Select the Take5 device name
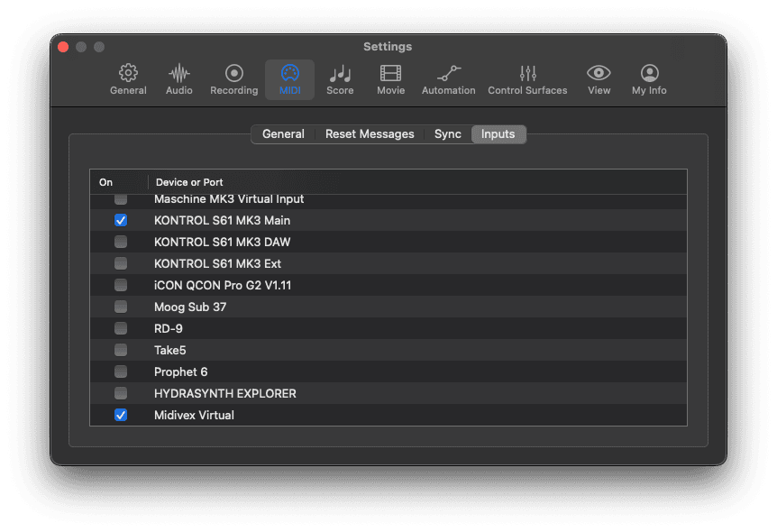This screenshot has width=777, height=532. pyautogui.click(x=170, y=350)
